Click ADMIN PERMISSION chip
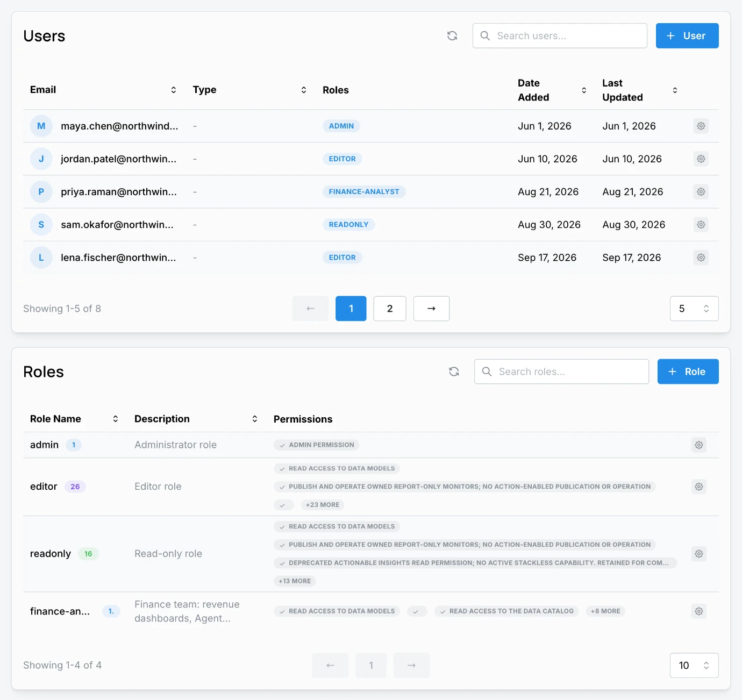Viewport: 742px width, 700px height. tap(316, 445)
